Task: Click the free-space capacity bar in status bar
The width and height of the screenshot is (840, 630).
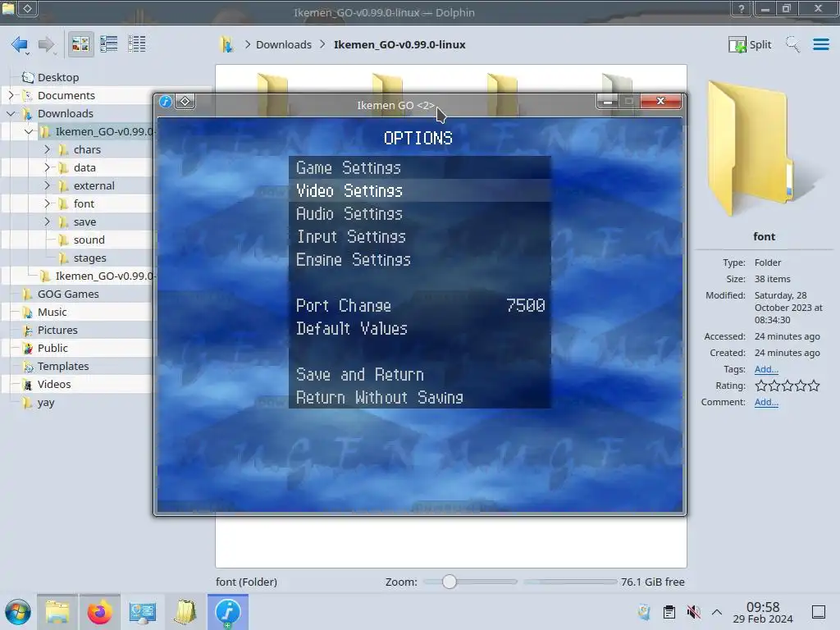Action: (571, 582)
